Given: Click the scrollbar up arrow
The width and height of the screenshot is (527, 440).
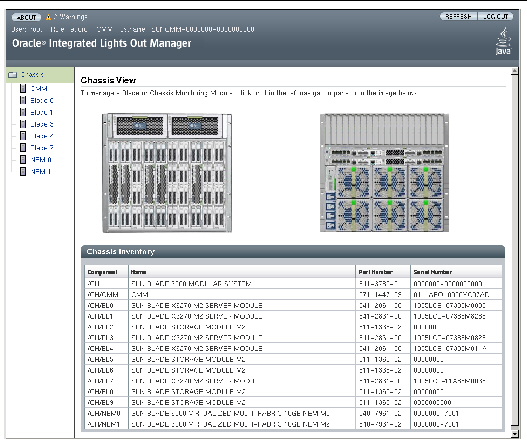Looking at the screenshot, I should point(515,71).
